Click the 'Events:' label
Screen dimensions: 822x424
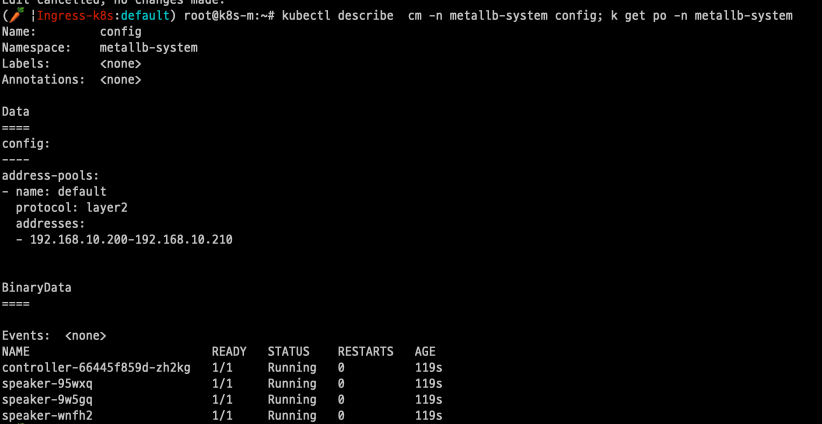click(26, 335)
